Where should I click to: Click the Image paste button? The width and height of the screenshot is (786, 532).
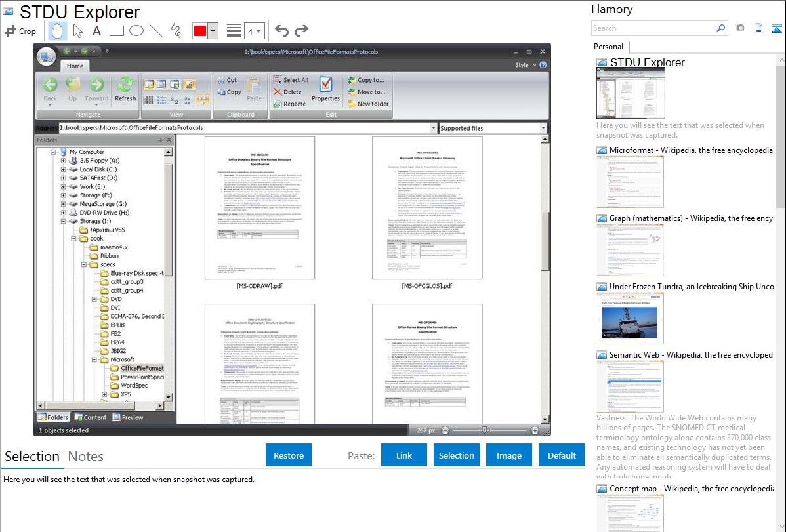pyautogui.click(x=508, y=455)
